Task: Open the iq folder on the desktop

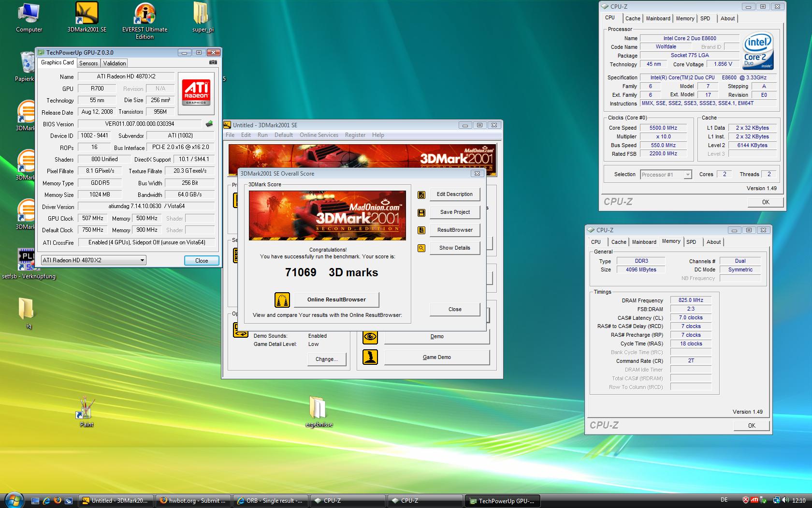Action: pyautogui.click(x=28, y=313)
